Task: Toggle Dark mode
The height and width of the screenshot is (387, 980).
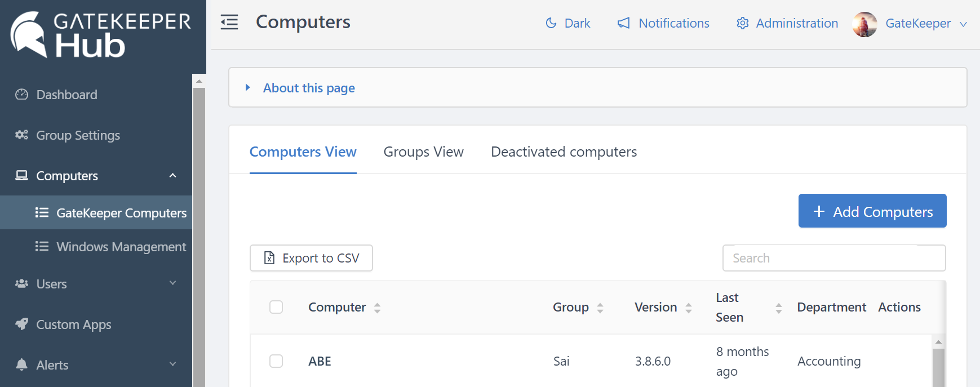Action: pos(568,23)
